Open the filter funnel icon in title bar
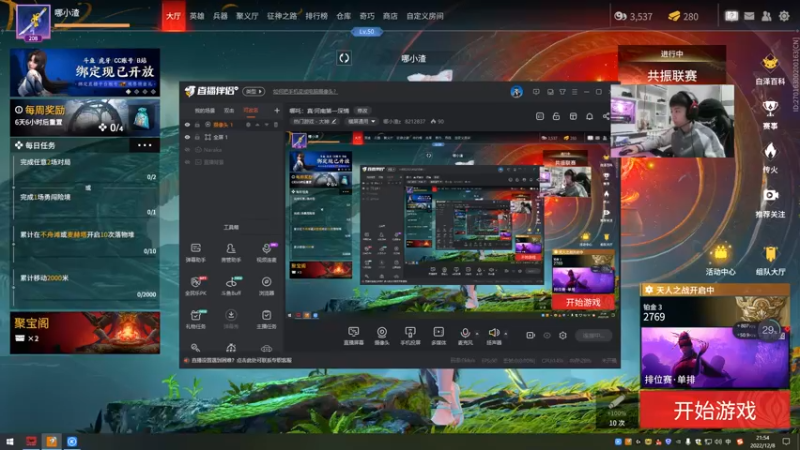Screen dimensions: 800x450 pos(562,92)
